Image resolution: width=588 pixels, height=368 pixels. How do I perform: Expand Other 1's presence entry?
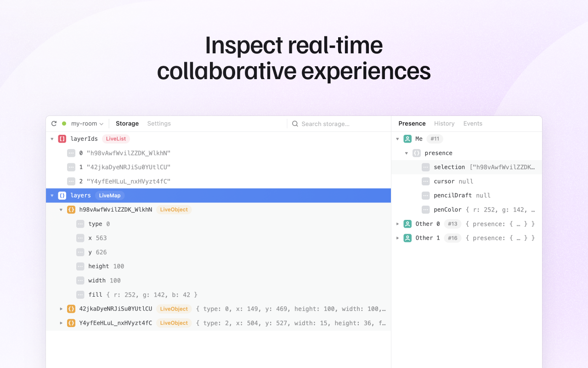coord(397,238)
